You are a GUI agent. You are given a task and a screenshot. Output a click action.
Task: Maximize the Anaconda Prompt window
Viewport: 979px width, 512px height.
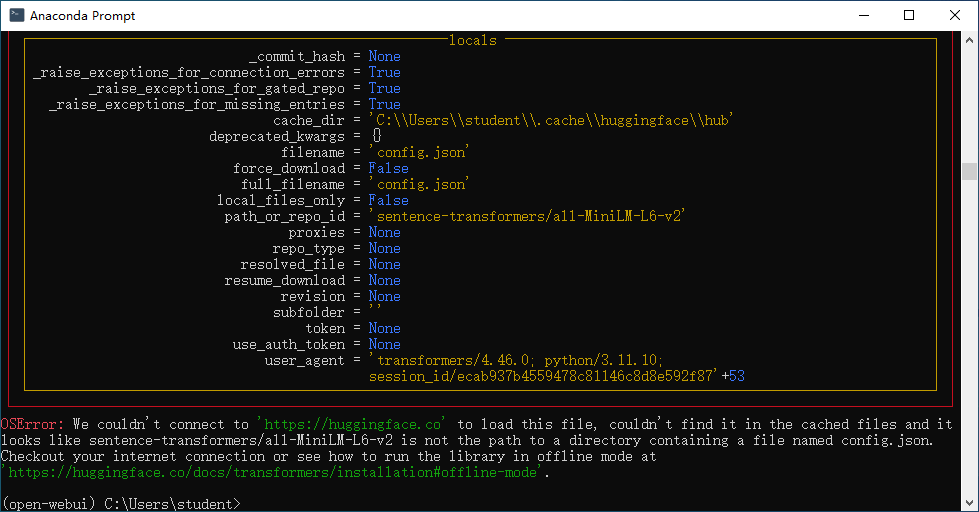click(x=909, y=15)
